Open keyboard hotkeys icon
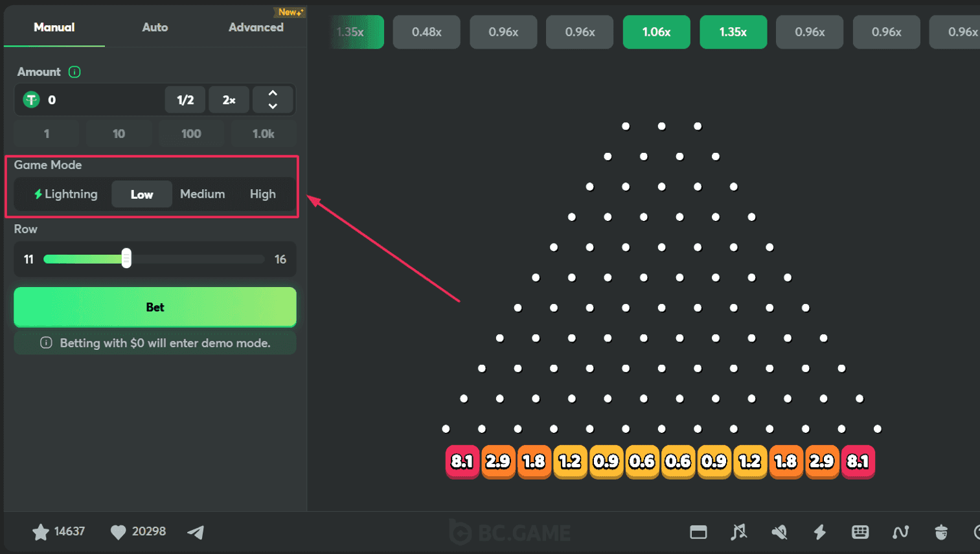 pos(860,532)
